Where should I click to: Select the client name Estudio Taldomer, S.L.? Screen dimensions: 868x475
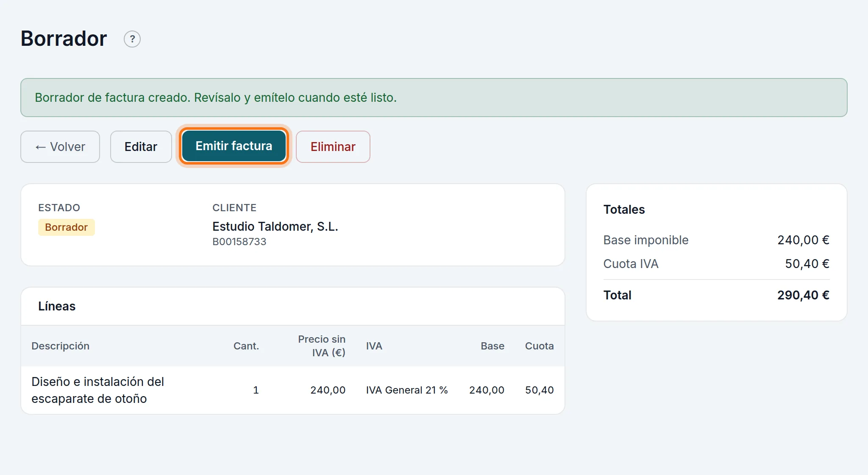[x=275, y=226]
